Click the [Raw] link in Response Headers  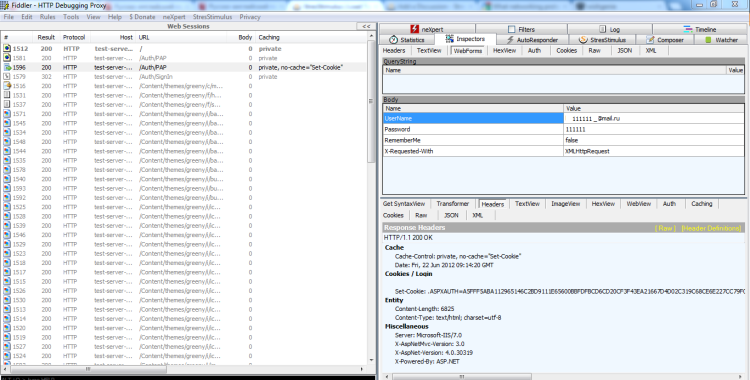tap(665, 228)
